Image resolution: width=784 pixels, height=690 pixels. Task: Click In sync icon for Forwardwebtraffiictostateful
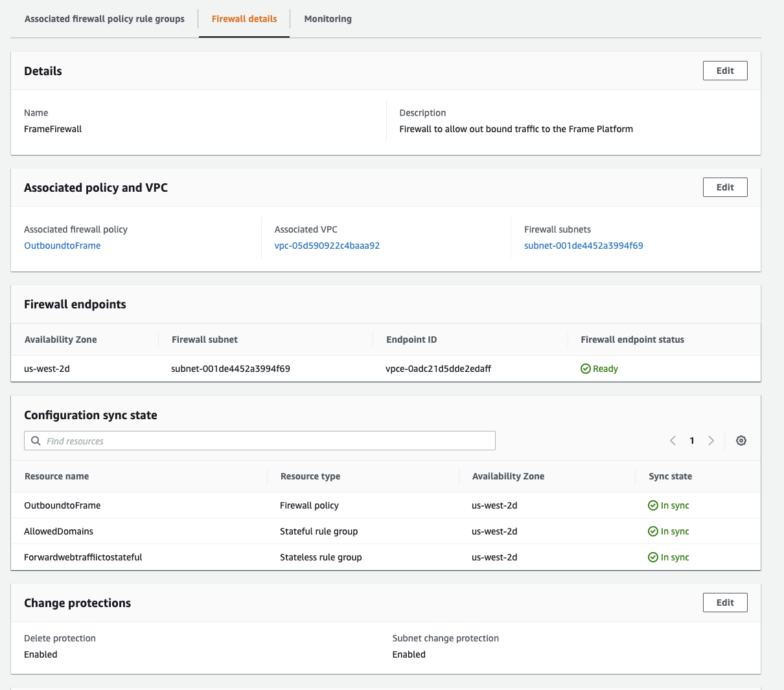tap(653, 557)
